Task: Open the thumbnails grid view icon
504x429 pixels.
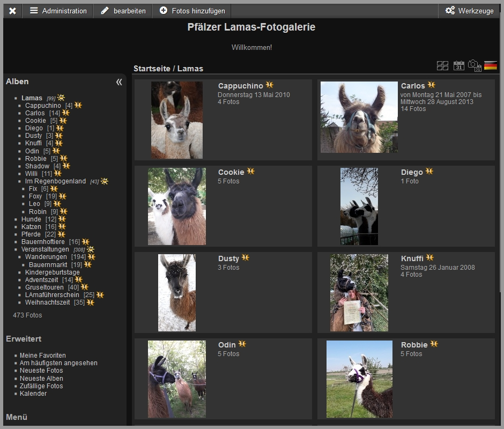Action: (442, 65)
